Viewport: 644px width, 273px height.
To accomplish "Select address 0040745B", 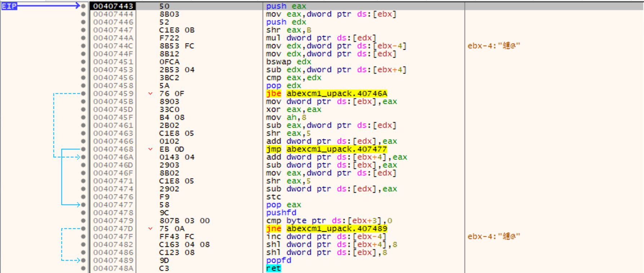I will pyautogui.click(x=113, y=101).
